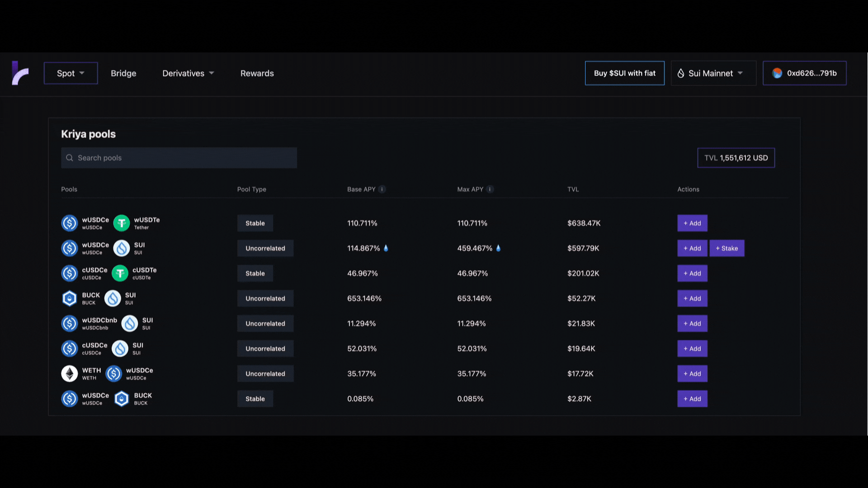Click wUSDCe icon in wUSDCe/wUSDTe pool
868x488 pixels.
tap(70, 223)
